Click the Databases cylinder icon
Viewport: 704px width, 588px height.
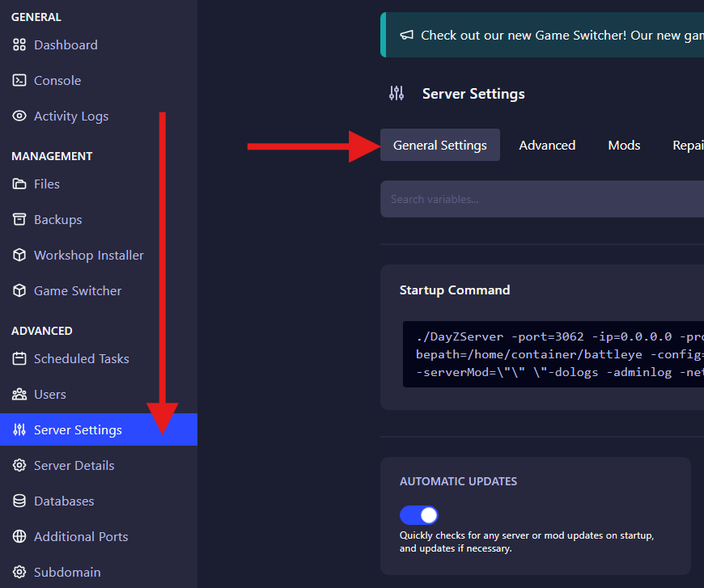click(19, 501)
